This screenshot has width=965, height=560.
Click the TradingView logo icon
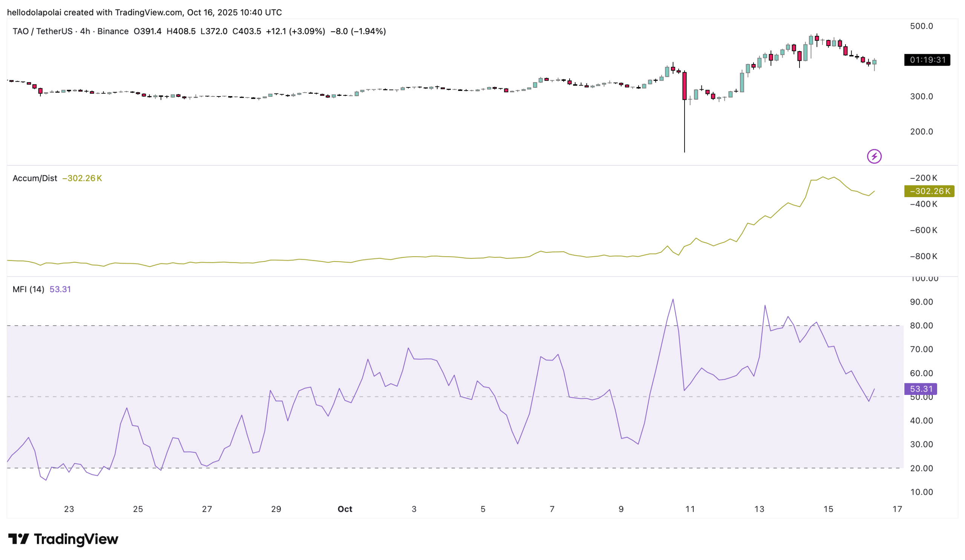[18, 539]
